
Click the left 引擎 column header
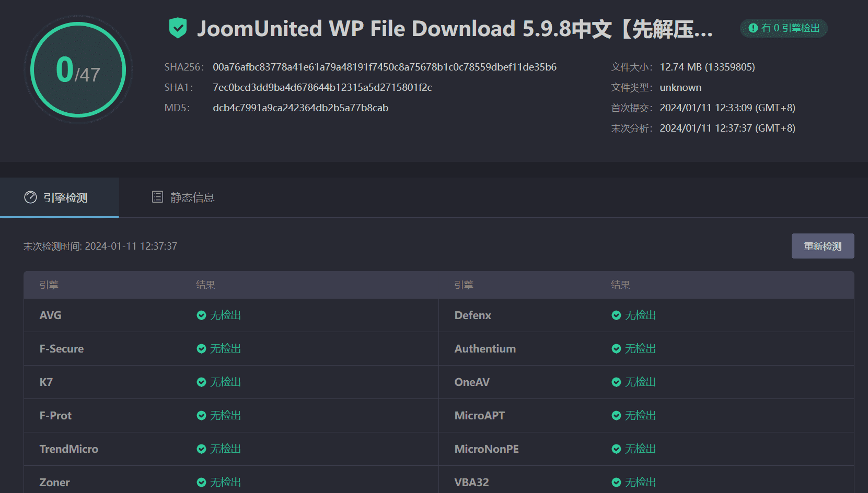(49, 285)
